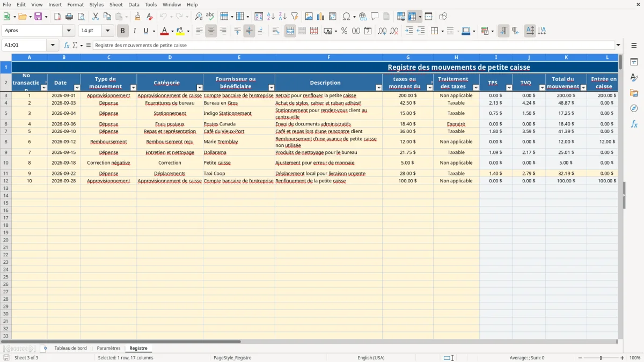Screen dimensions: 644x362
Task: Click the Increase Indent icon
Action: (x=409, y=31)
